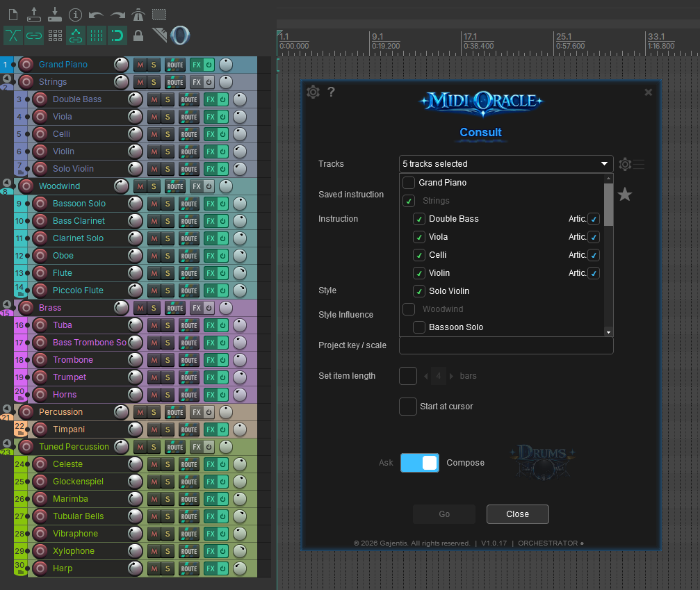Select the Bass Clarinet track name
This screenshot has height=590, width=700.
click(x=79, y=221)
